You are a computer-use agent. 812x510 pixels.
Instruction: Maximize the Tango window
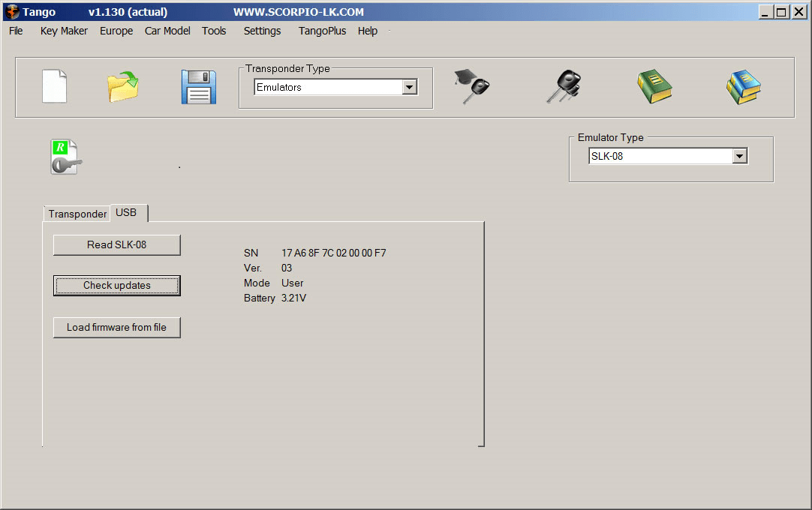[x=782, y=12]
